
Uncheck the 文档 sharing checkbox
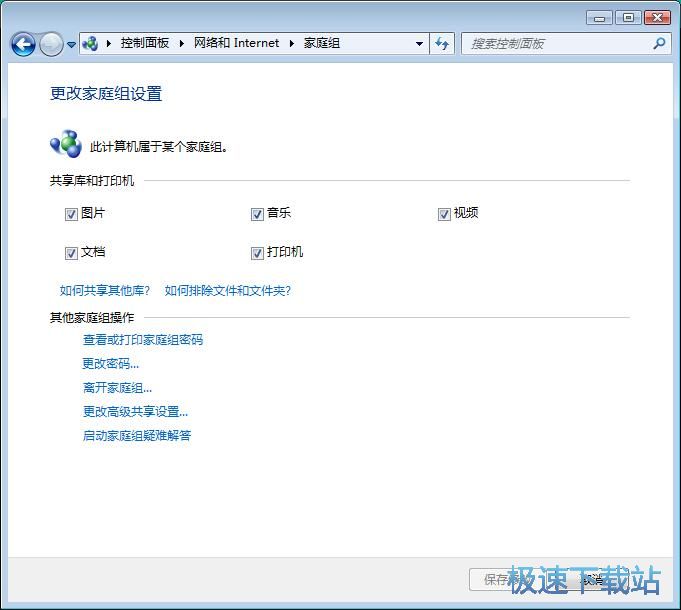71,253
